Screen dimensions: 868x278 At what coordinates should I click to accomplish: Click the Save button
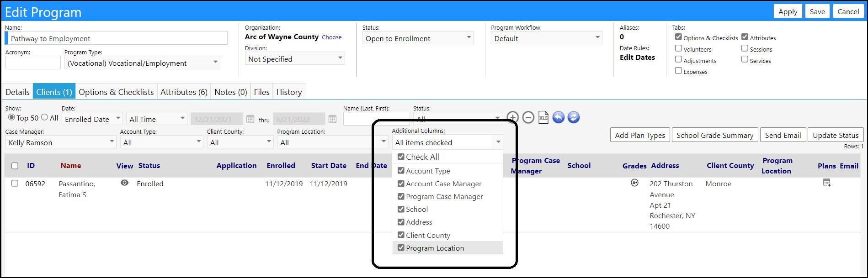click(817, 11)
